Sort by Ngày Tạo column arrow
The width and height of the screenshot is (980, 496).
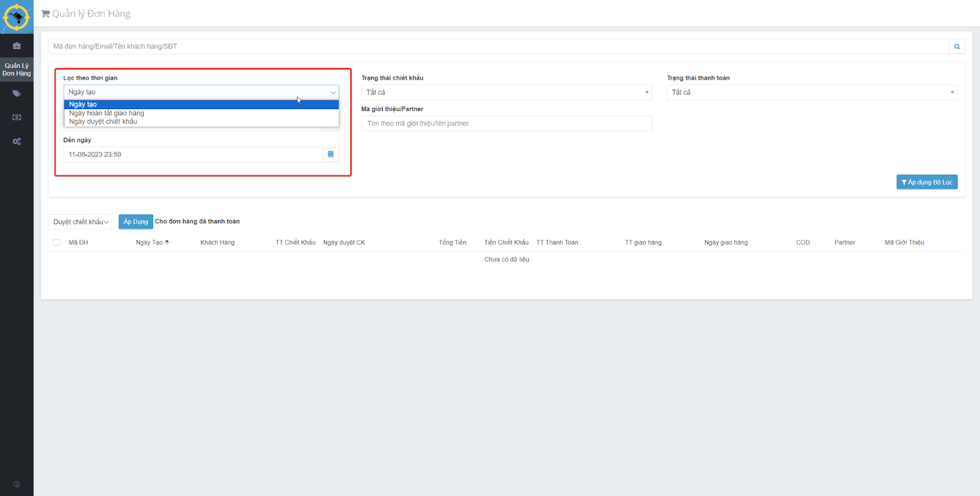tap(167, 242)
